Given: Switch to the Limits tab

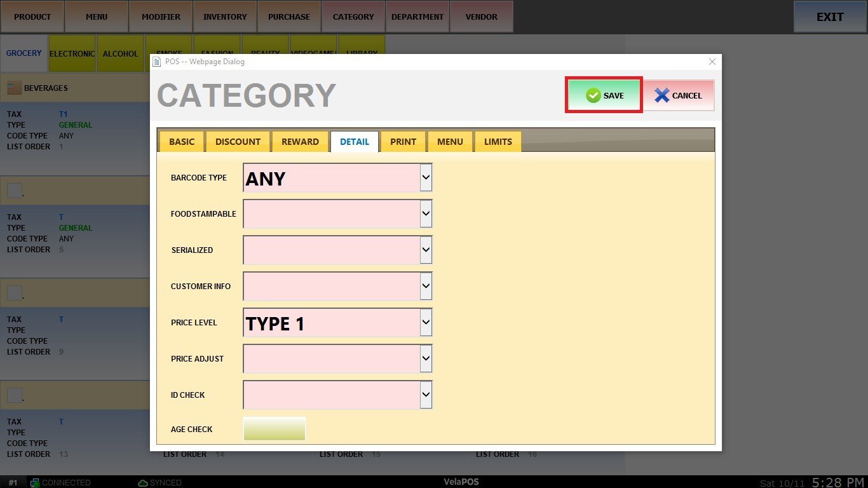Looking at the screenshot, I should pyautogui.click(x=498, y=142).
